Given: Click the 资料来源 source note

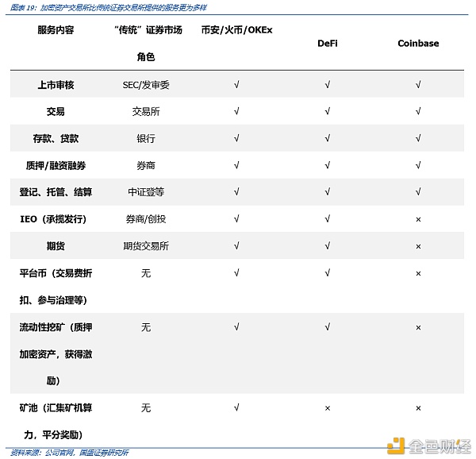Looking at the screenshot, I should pos(70,453).
